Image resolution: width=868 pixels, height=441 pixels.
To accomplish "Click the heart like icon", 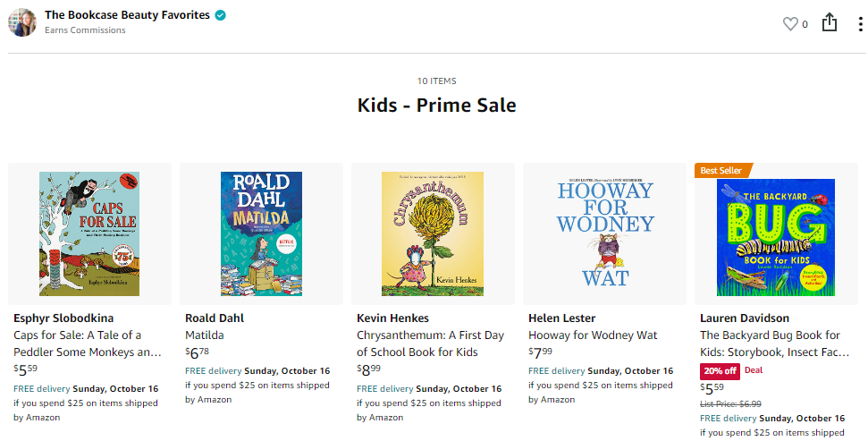I will [790, 24].
